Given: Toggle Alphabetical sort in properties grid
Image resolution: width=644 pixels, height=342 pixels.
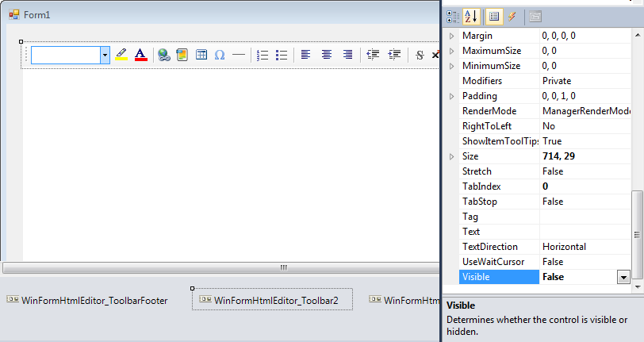Looking at the screenshot, I should (x=471, y=16).
